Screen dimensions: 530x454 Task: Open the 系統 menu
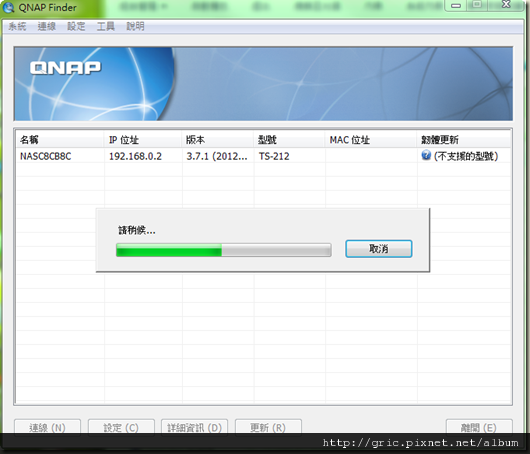coord(17,26)
